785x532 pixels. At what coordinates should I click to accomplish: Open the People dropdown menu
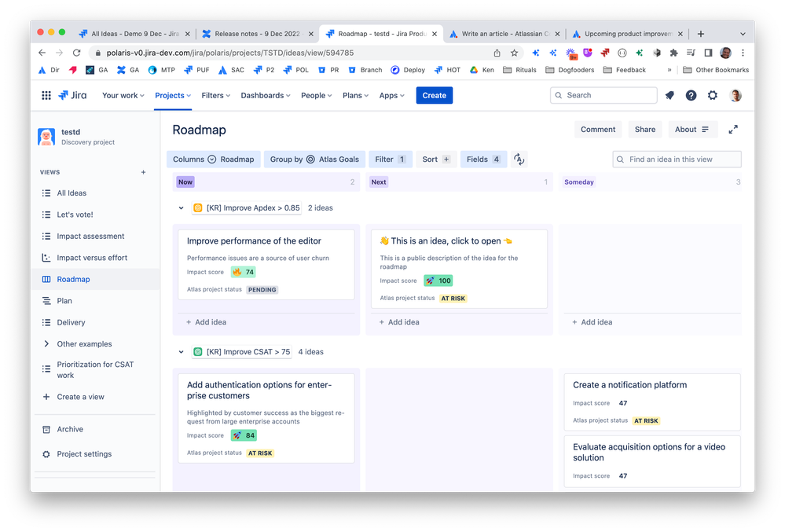point(317,95)
